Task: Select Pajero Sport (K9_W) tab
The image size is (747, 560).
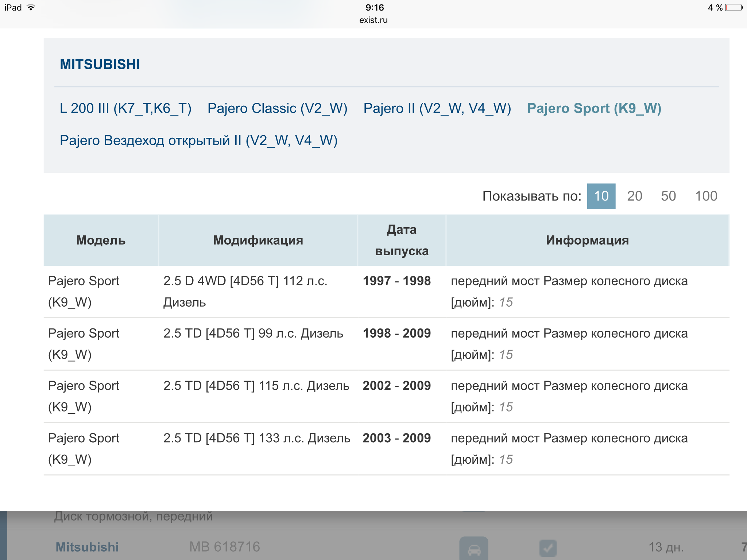Action: [x=594, y=108]
